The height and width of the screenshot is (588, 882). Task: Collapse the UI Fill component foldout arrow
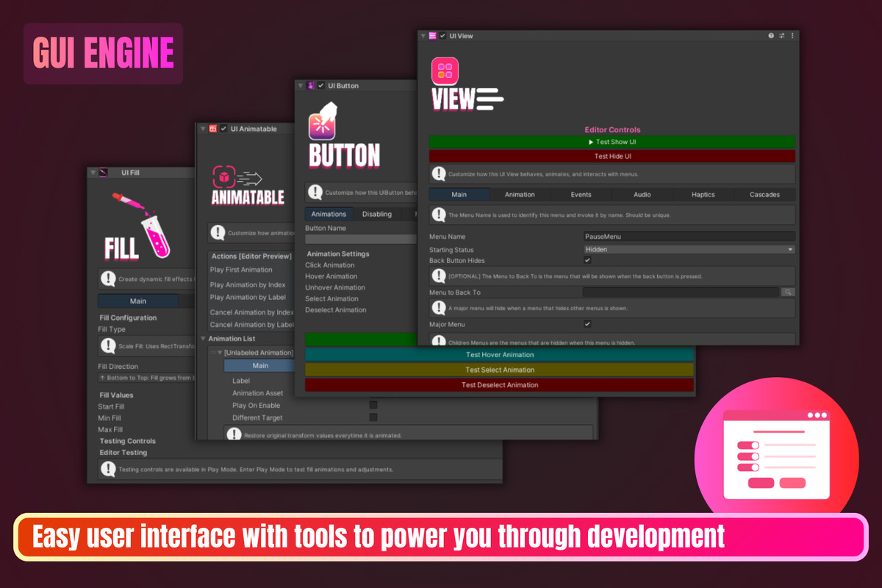click(x=93, y=173)
